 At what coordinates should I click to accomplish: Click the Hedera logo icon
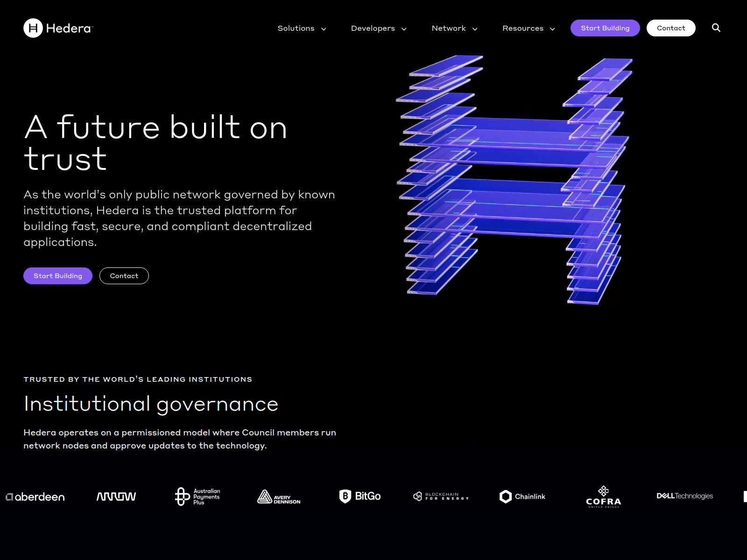33,28
